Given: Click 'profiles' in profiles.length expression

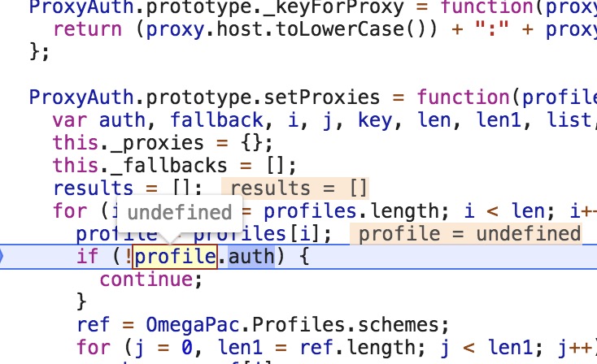Looking at the screenshot, I should 311,211.
